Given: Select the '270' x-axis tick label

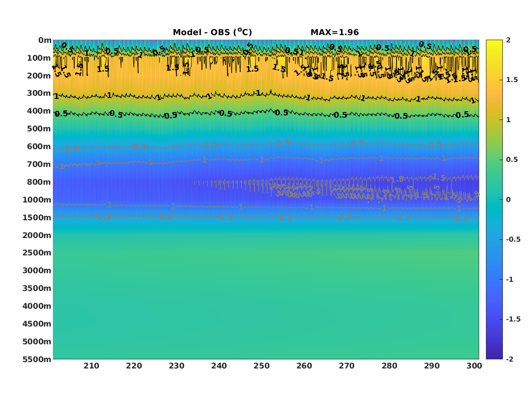Looking at the screenshot, I should click(x=347, y=366).
